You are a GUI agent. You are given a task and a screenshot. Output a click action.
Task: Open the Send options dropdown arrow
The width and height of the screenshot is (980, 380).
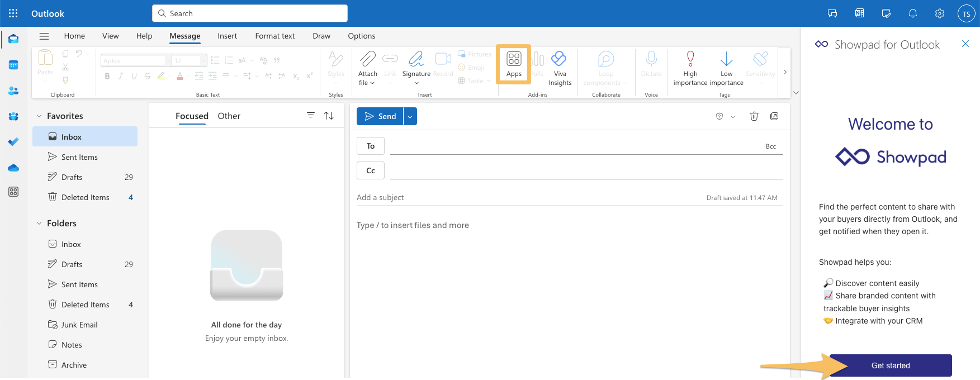coord(410,116)
